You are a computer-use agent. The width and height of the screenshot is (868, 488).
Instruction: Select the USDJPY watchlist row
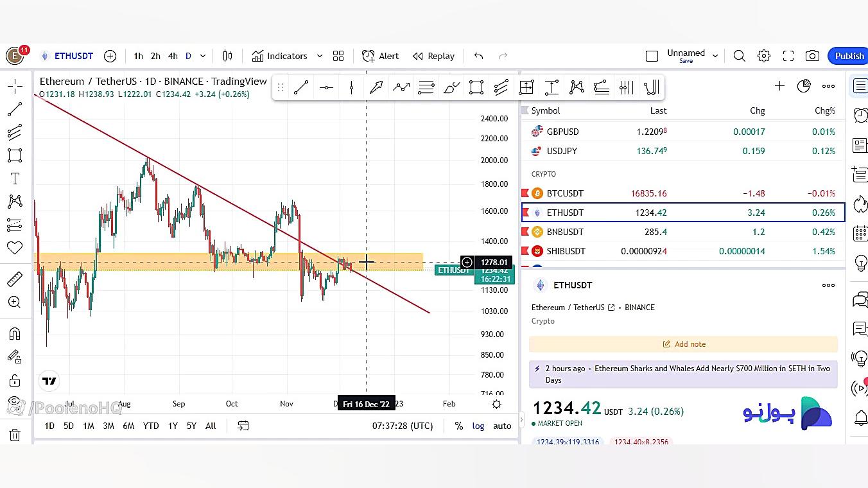pos(683,151)
